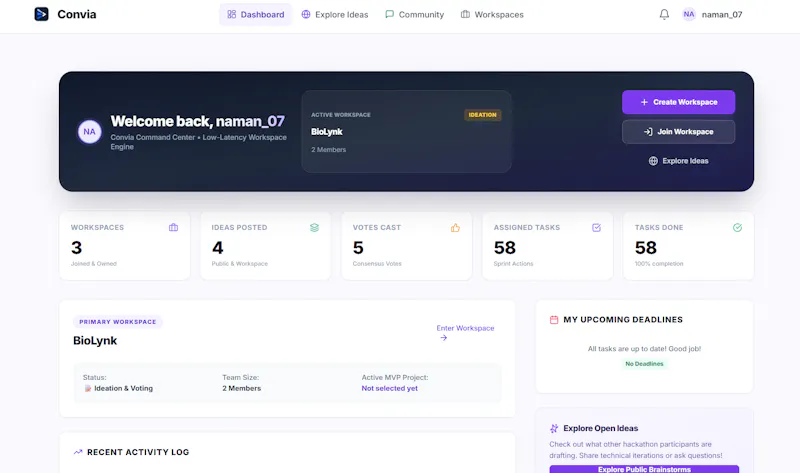Click the Create Workspace button
This screenshot has width=800, height=473.
click(678, 102)
